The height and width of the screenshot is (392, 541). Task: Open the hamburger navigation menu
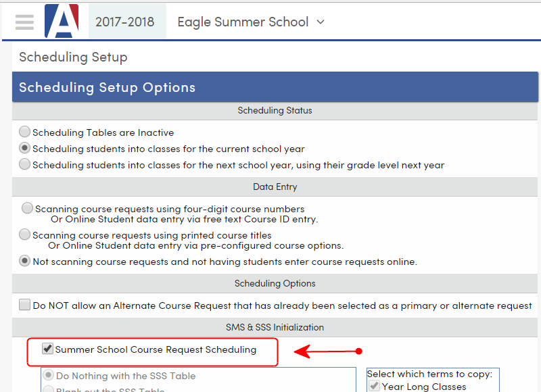tap(24, 21)
